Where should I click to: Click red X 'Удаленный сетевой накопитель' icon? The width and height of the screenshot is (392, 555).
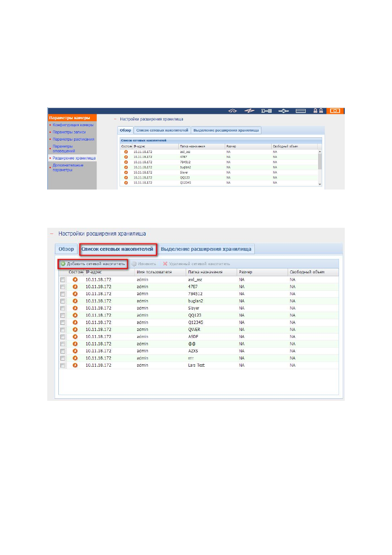[x=165, y=264]
